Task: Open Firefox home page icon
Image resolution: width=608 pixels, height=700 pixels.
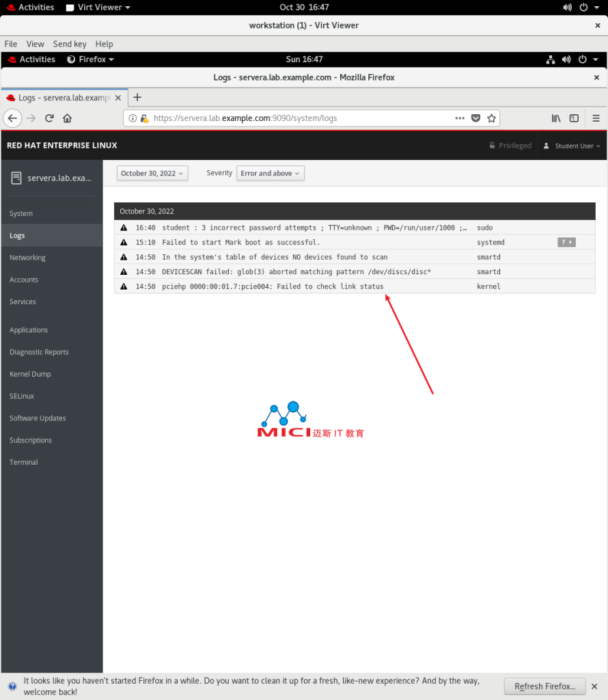Action: pyautogui.click(x=68, y=118)
